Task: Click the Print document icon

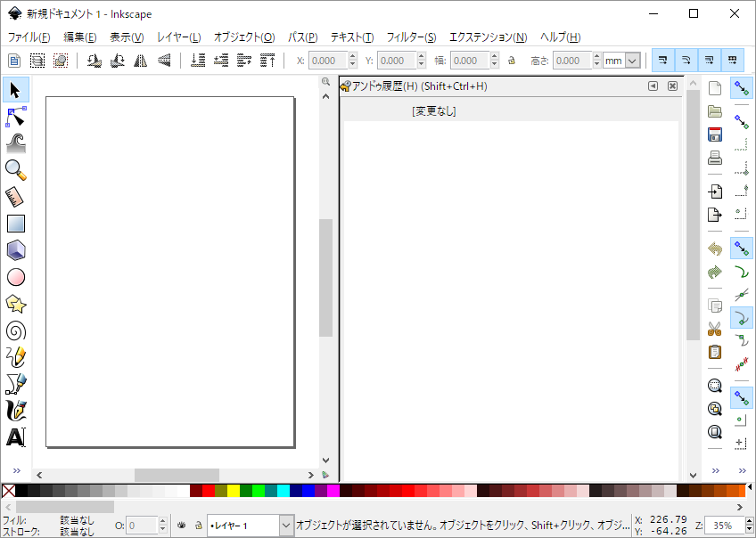Action: click(714, 158)
